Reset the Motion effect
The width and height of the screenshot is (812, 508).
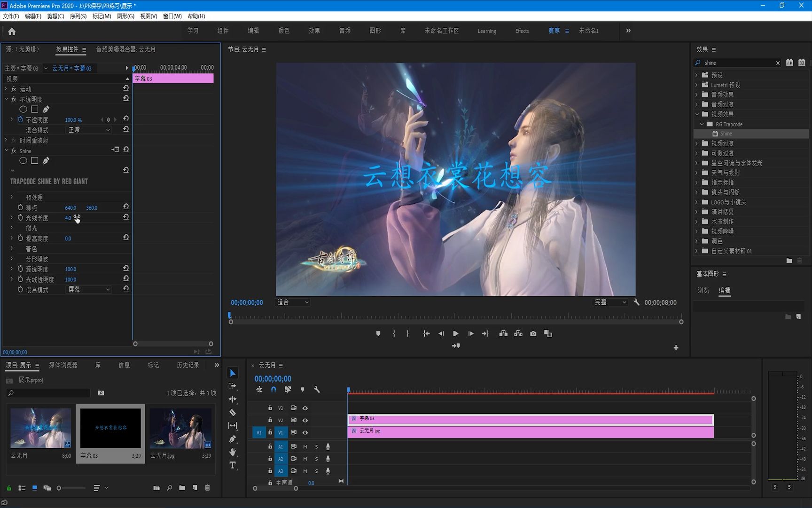(126, 88)
